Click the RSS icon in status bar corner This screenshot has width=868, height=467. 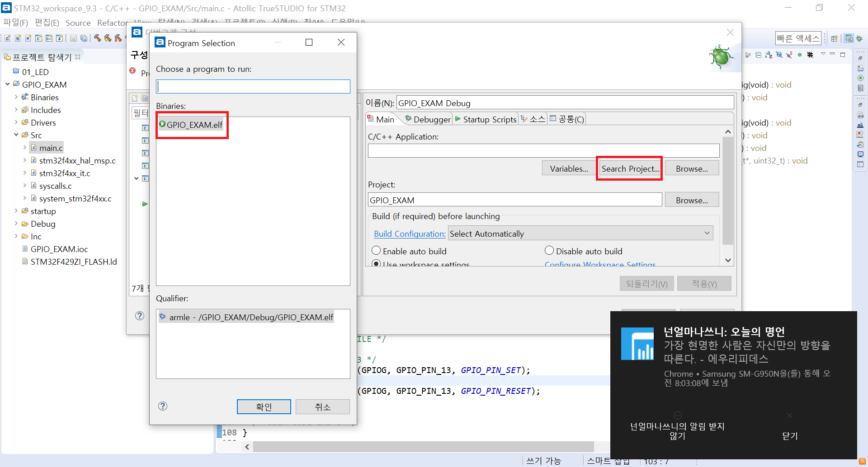[x=862, y=461]
